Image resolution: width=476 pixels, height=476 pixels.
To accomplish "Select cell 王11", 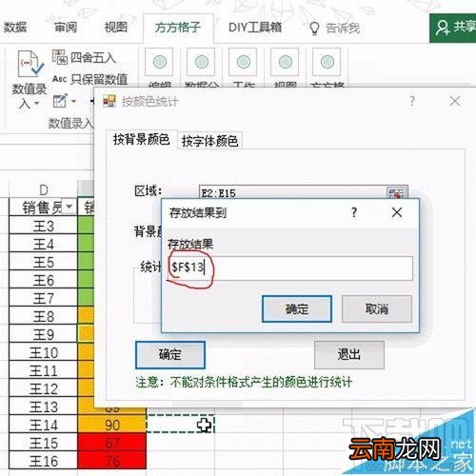I will coord(44,370).
